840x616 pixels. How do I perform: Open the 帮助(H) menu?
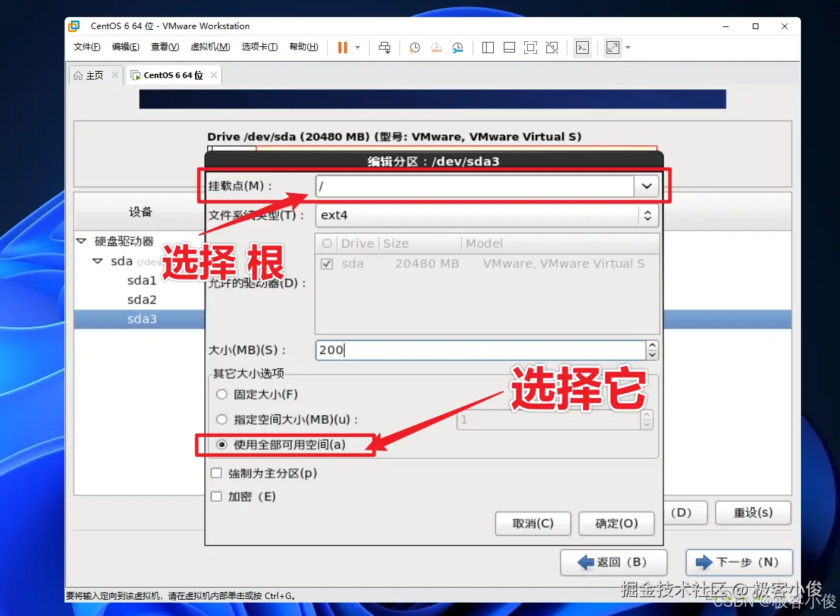pos(303,47)
